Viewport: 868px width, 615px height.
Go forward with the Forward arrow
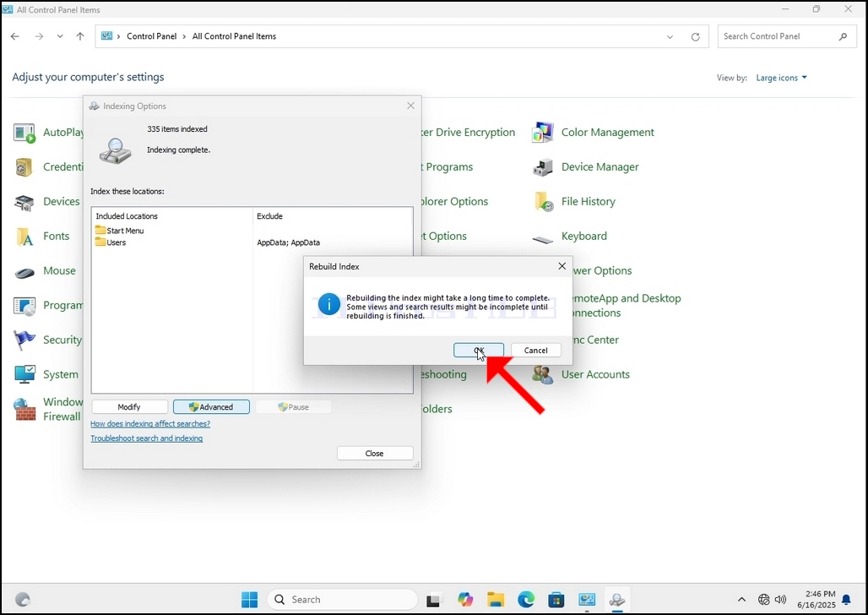(39, 36)
